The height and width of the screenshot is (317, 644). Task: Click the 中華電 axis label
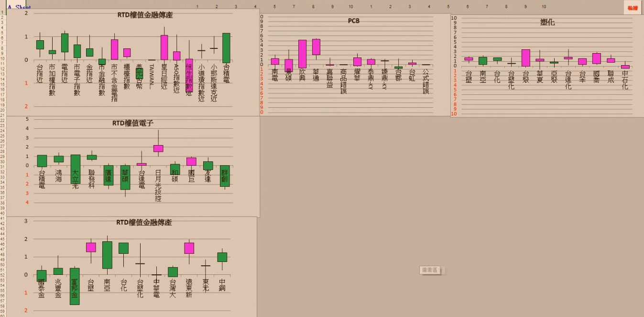(x=156, y=288)
